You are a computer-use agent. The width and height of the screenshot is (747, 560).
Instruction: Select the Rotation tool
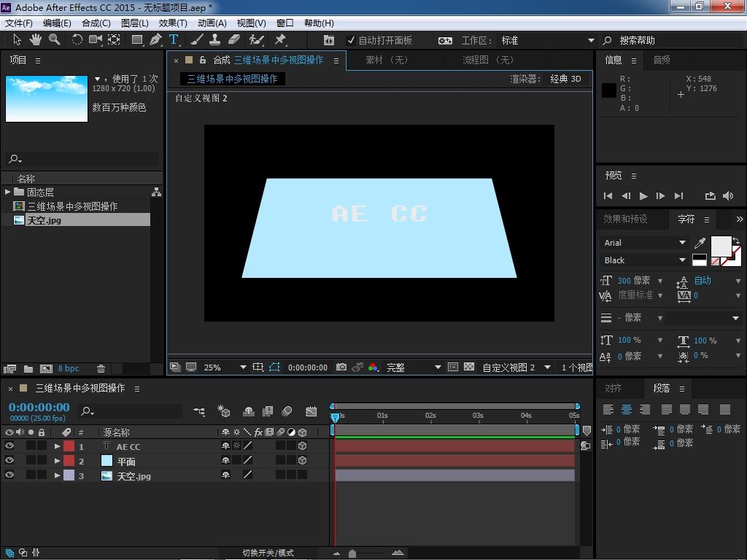pyautogui.click(x=77, y=40)
